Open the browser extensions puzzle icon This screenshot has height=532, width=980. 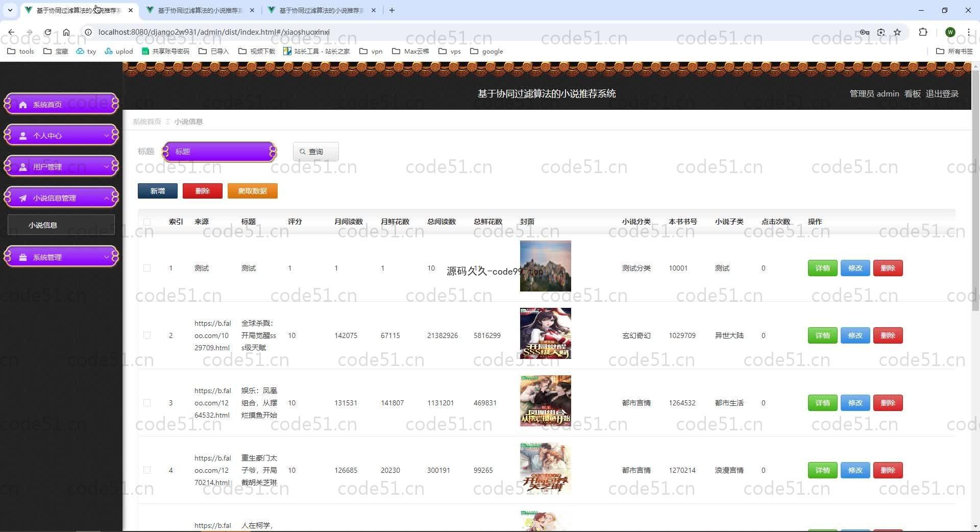click(923, 32)
